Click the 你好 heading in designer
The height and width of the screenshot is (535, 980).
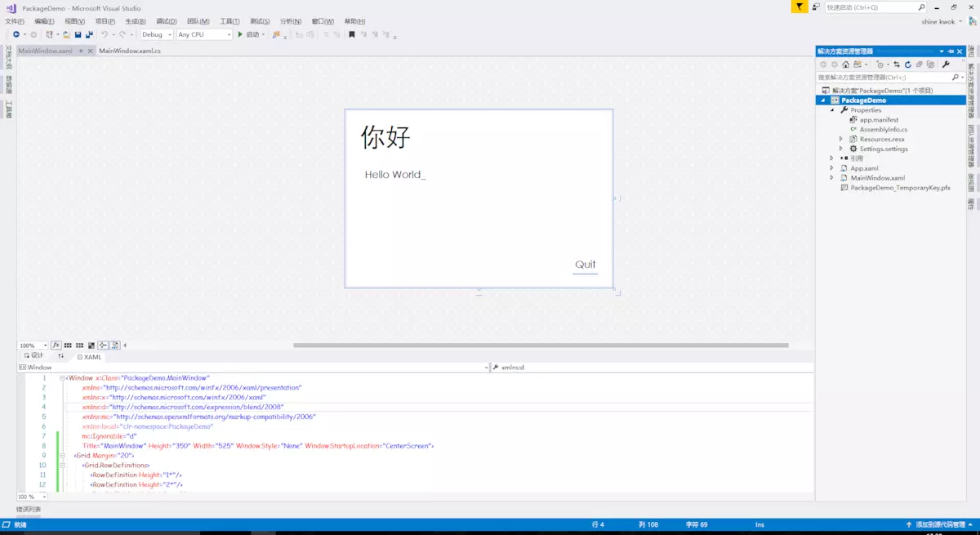[385, 137]
